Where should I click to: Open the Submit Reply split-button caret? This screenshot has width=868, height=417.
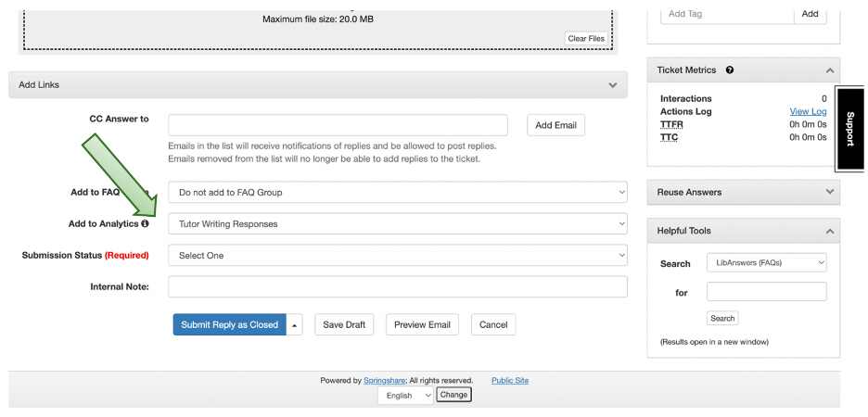click(295, 325)
